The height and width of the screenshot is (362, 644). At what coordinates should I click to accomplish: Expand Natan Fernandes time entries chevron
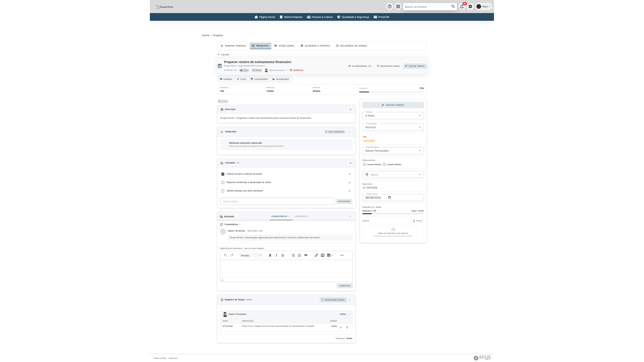coord(348,314)
